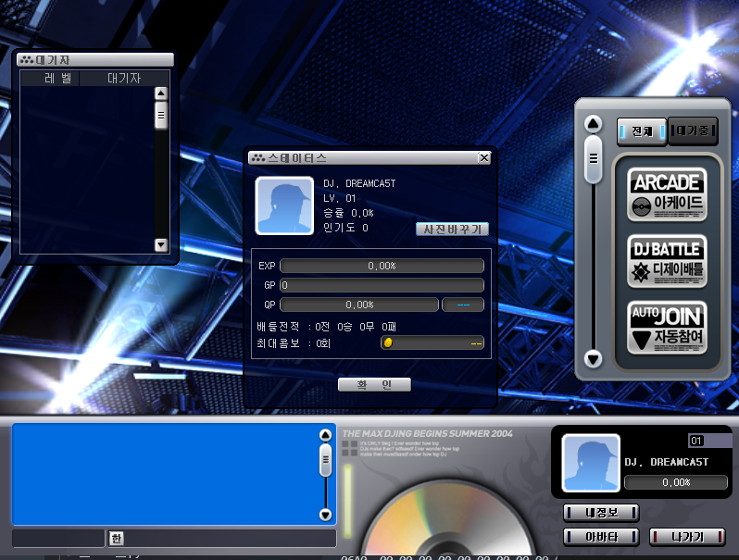The width and height of the screenshot is (739, 560).
Task: Switch to the 전체 tab
Action: click(x=642, y=131)
